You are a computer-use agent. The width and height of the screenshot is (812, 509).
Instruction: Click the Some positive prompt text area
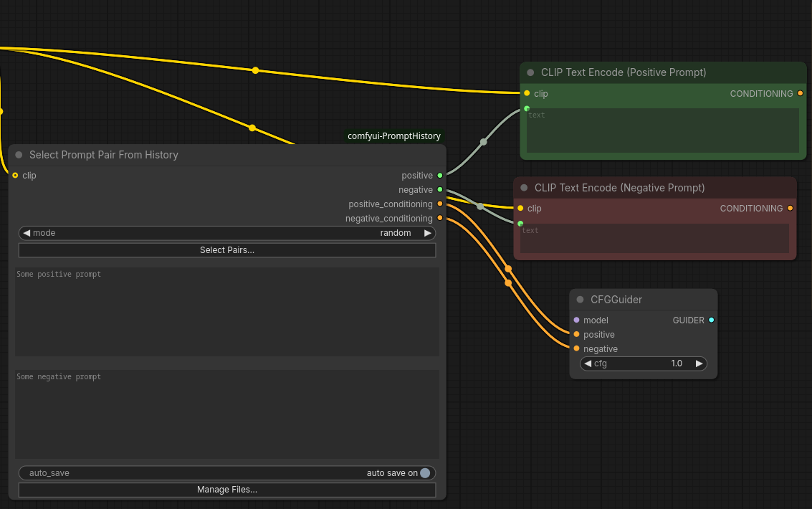pos(226,312)
